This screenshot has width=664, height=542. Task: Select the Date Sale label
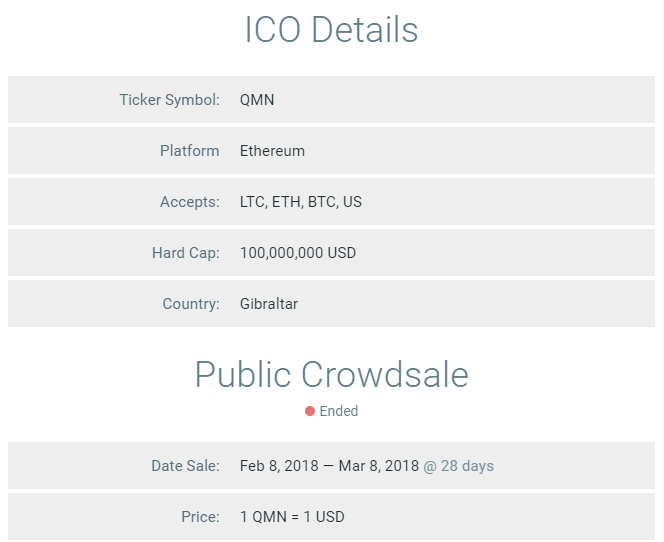click(x=185, y=466)
